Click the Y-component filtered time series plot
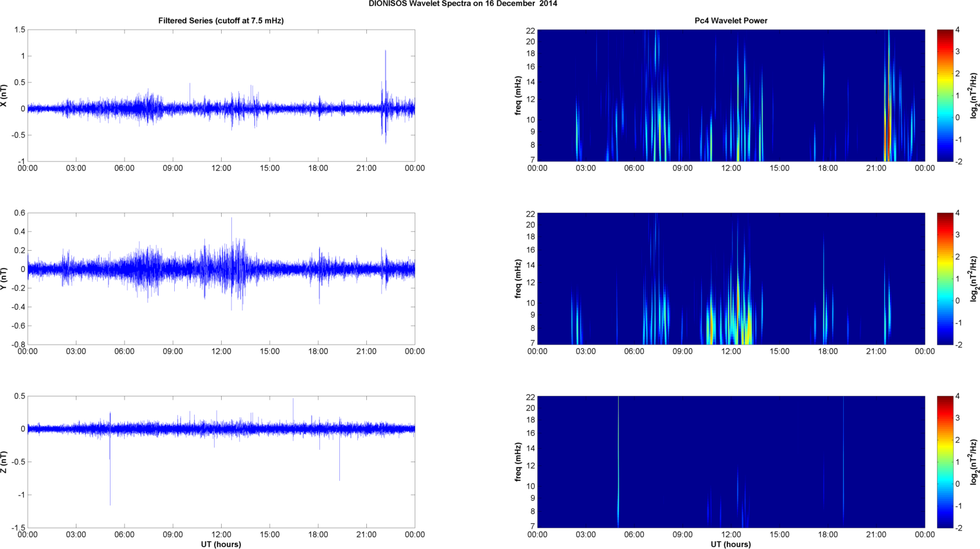The image size is (980, 549). [221, 279]
